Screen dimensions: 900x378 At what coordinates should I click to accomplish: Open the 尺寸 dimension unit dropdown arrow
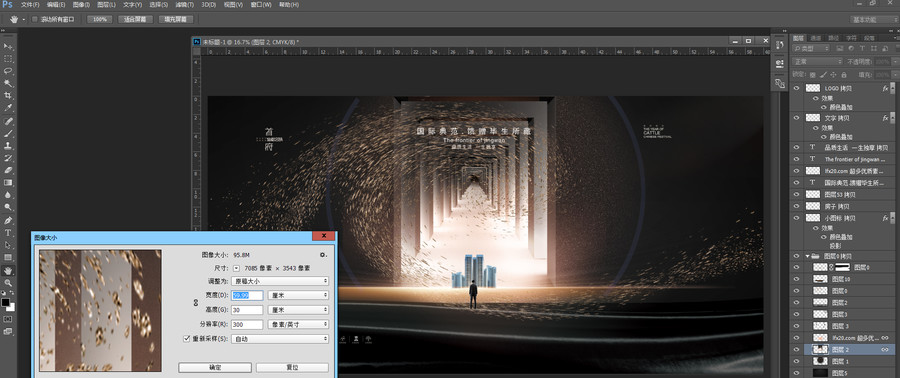tap(236, 268)
